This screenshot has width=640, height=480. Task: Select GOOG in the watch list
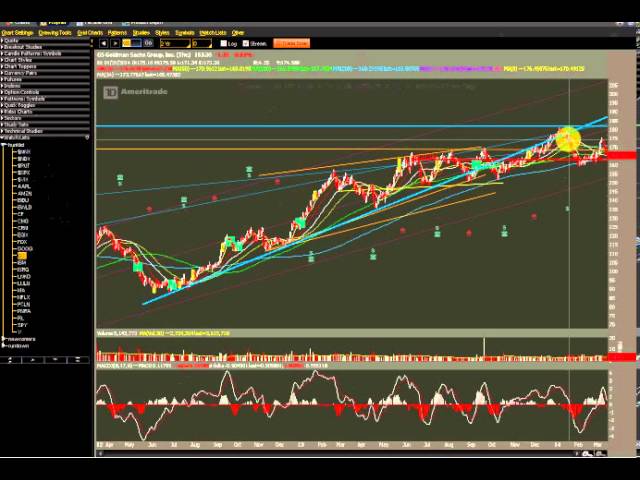24,249
